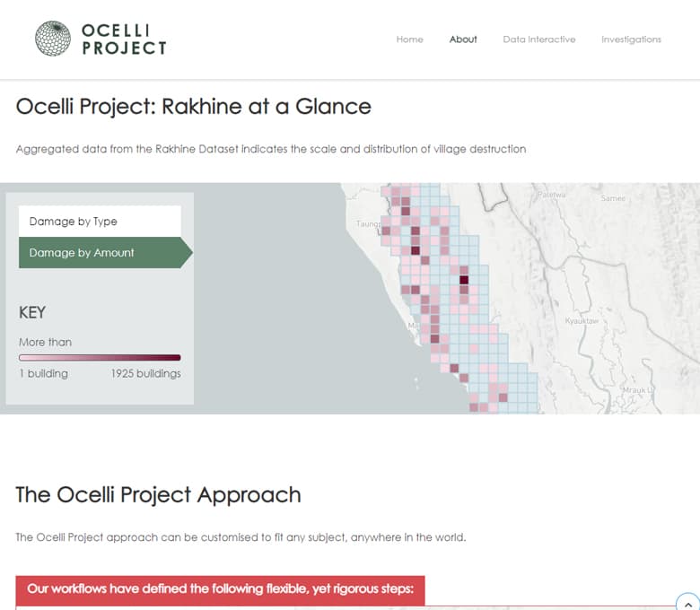
Task: Click the '1925 buildings' key label
Action: (x=145, y=373)
